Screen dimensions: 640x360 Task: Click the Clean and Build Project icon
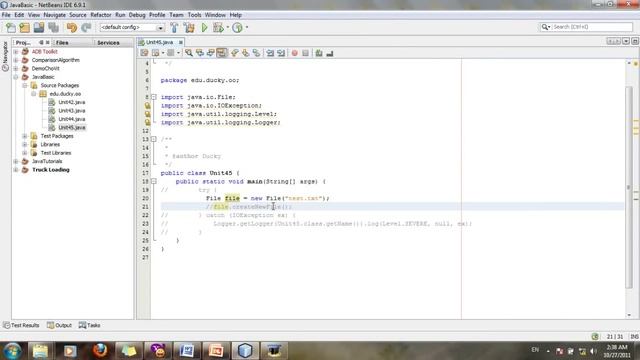[x=189, y=27]
